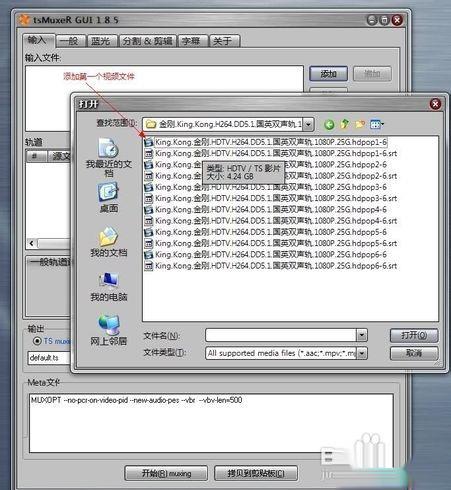The image size is (451, 490).
Task: Expand the Look-in (查找范围) folder dropdown
Action: point(308,125)
